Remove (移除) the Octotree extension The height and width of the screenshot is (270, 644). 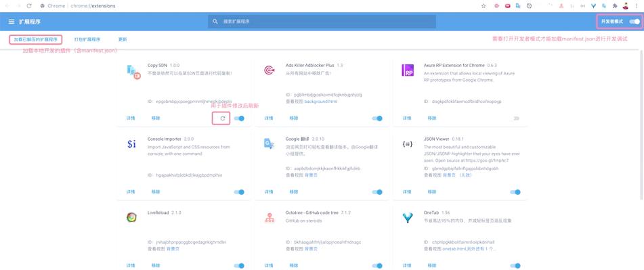pos(294,265)
